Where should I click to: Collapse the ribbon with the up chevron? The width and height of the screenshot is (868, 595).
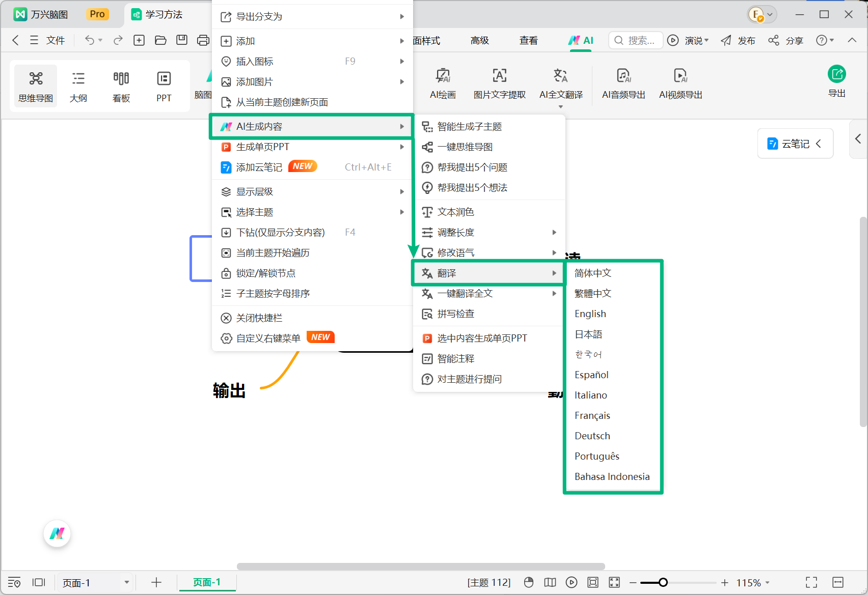point(852,40)
